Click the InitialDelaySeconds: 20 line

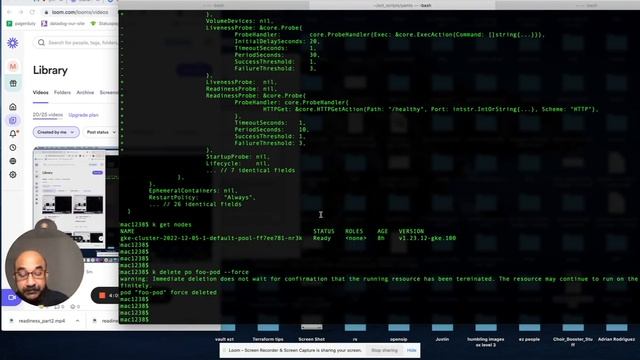pos(277,41)
